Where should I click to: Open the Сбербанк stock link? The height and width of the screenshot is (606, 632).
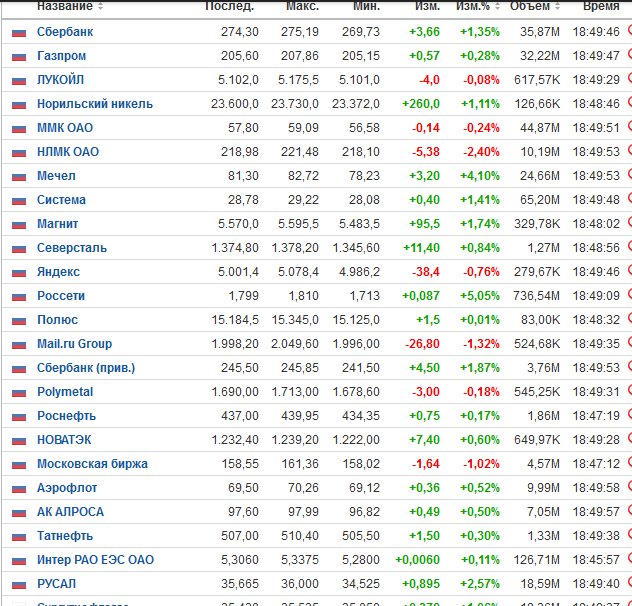(65, 32)
